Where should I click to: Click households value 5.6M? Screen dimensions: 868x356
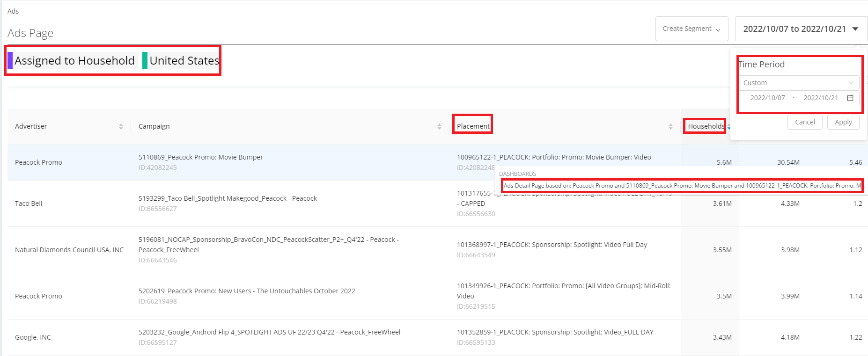click(724, 162)
